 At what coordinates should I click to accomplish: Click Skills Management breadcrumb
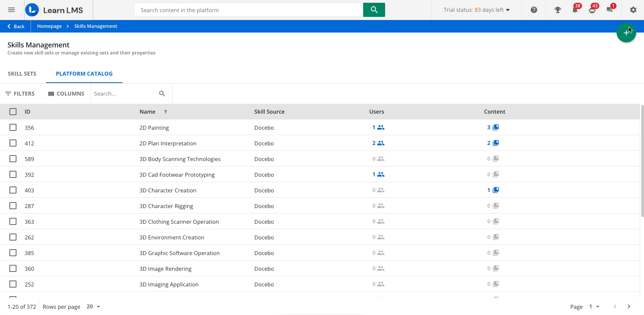pyautogui.click(x=96, y=26)
